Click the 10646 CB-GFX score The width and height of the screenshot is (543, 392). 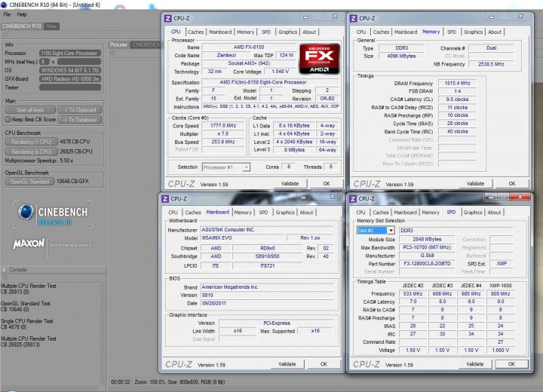(72, 181)
